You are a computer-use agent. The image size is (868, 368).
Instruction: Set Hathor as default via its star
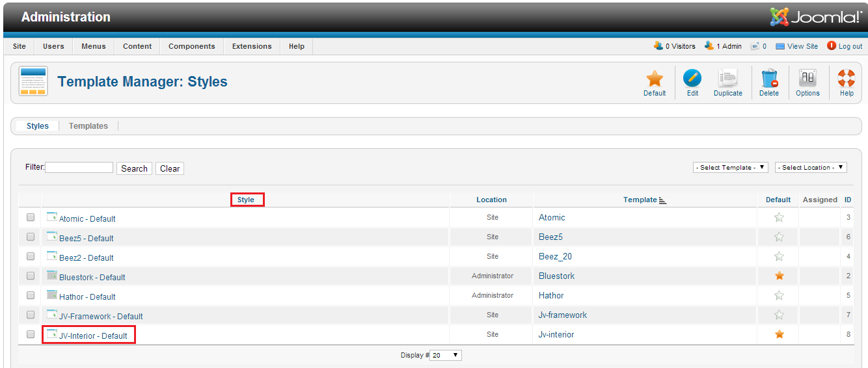tap(779, 296)
